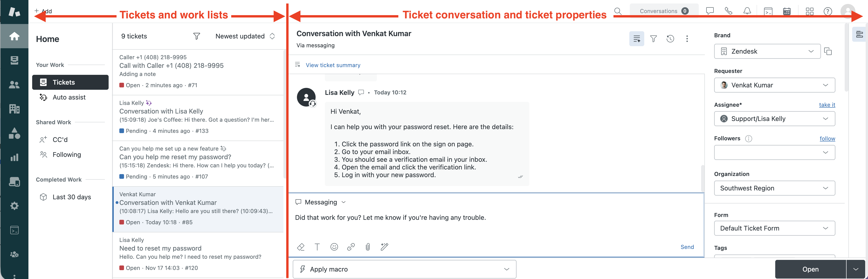Open Reporting bar chart icon in sidebar
The height and width of the screenshot is (279, 868).
point(14,157)
